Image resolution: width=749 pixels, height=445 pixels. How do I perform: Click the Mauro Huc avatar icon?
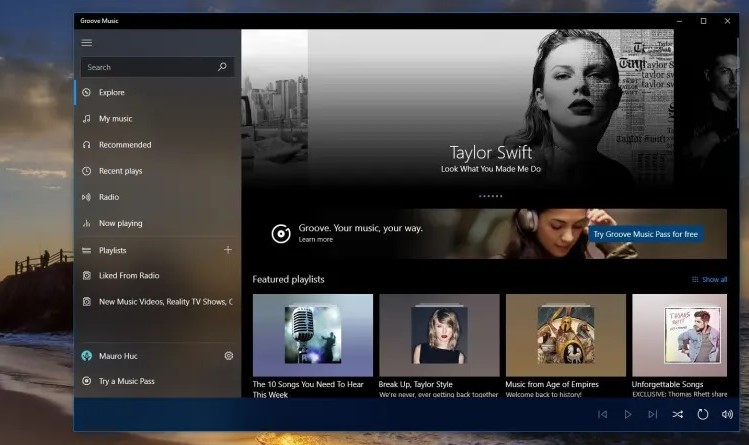click(86, 356)
